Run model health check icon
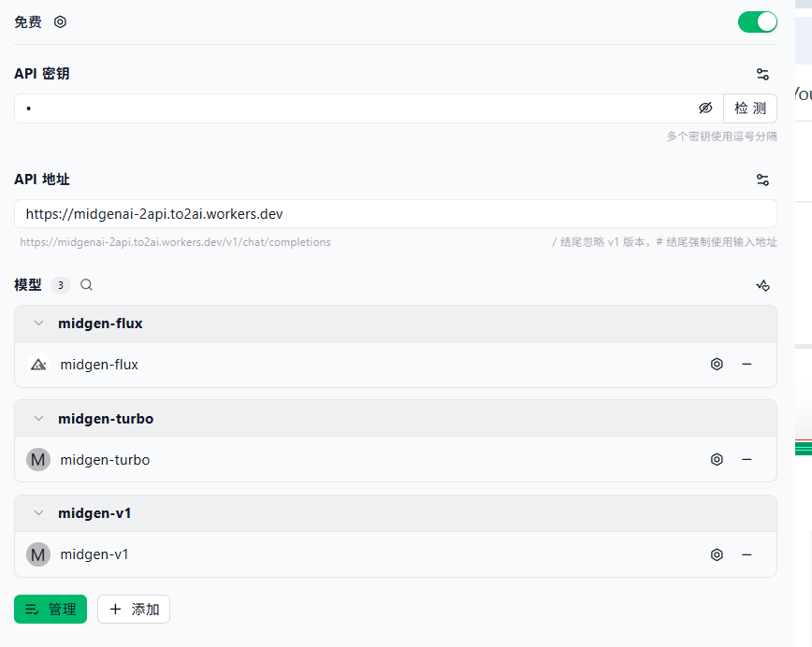Image resolution: width=812 pixels, height=647 pixels. [762, 285]
